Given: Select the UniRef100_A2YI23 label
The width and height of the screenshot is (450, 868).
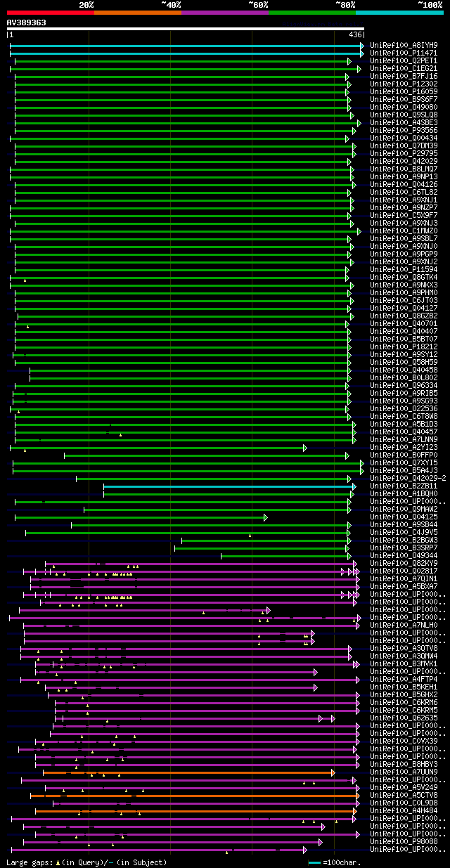Looking at the screenshot, I should 405,447.
